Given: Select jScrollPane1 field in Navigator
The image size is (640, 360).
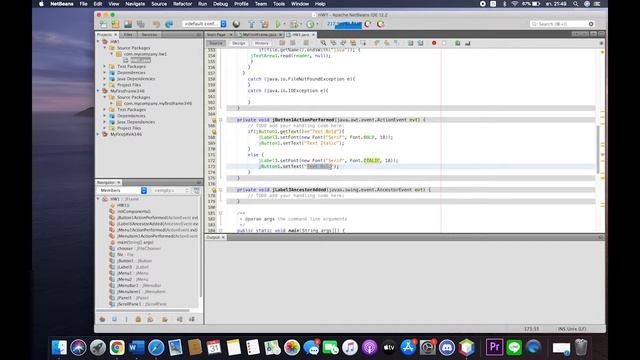Looking at the screenshot, I should pos(142,304).
